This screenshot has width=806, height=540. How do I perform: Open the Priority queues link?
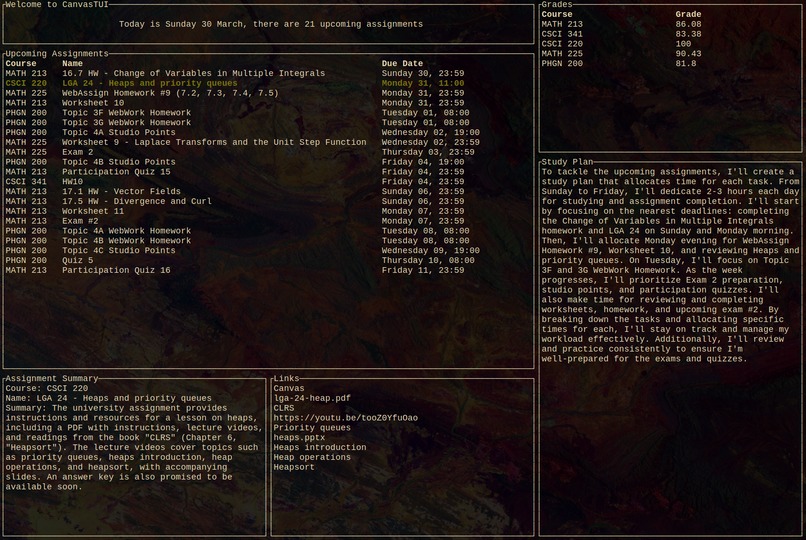coord(312,427)
